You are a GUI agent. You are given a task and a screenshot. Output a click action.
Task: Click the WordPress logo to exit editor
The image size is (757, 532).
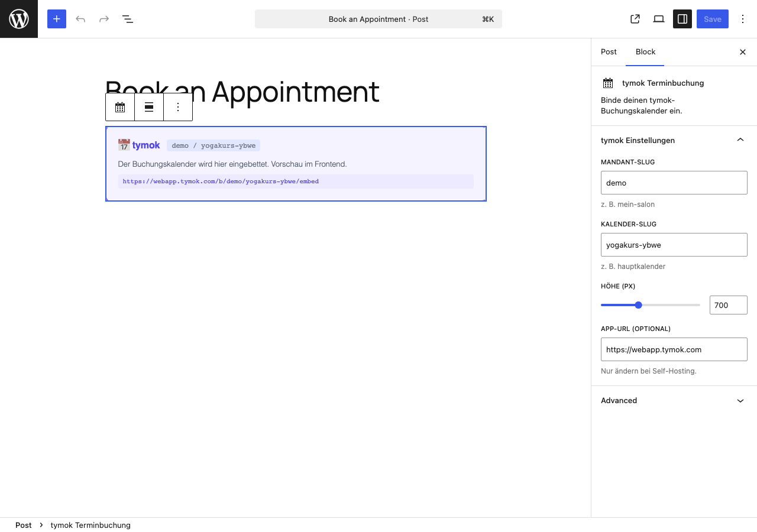click(x=19, y=19)
